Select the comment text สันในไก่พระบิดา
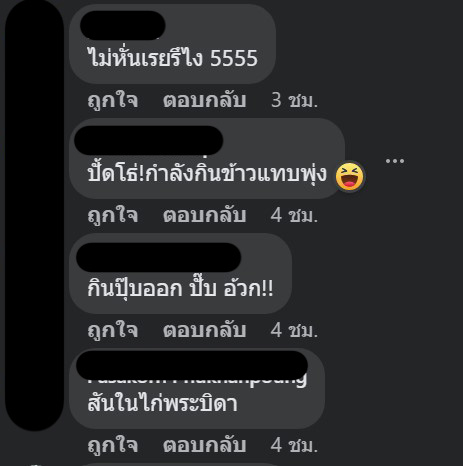Screen dimensions: 463x466 162,403
